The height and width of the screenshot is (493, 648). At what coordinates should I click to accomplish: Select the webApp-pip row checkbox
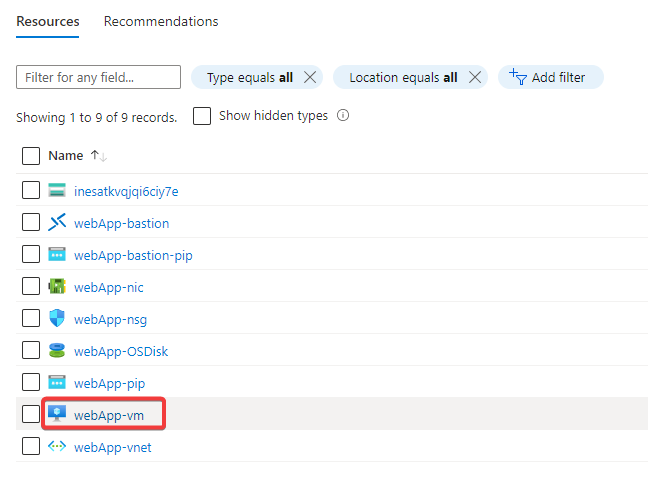[31, 383]
